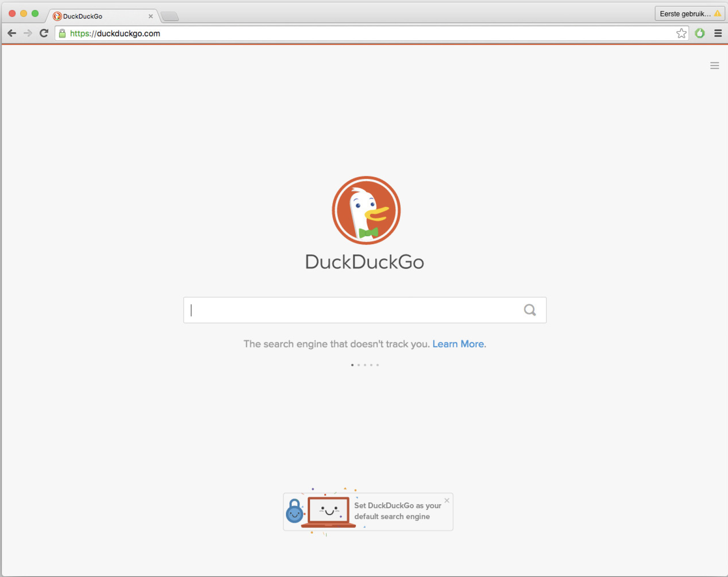Click the green maximize window button
728x577 pixels.
(35, 14)
